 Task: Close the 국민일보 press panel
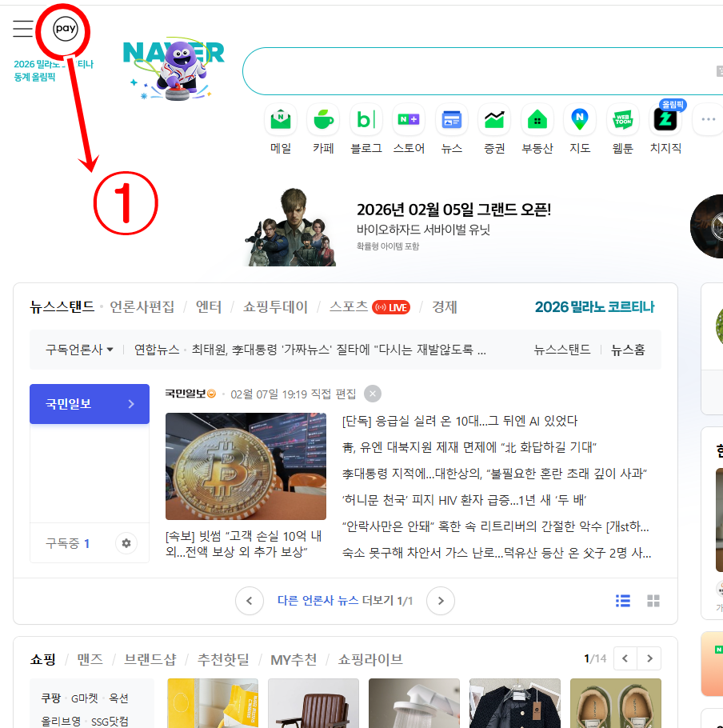pos(373,394)
